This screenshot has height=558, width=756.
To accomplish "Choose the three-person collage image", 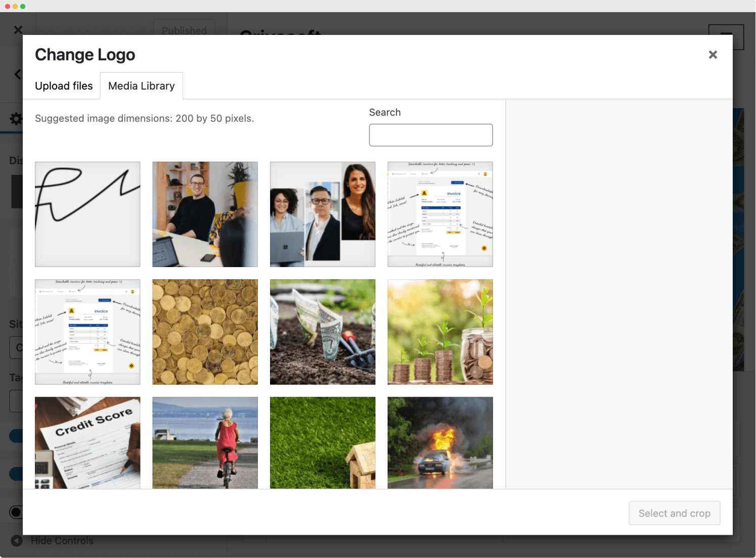I will tap(323, 214).
